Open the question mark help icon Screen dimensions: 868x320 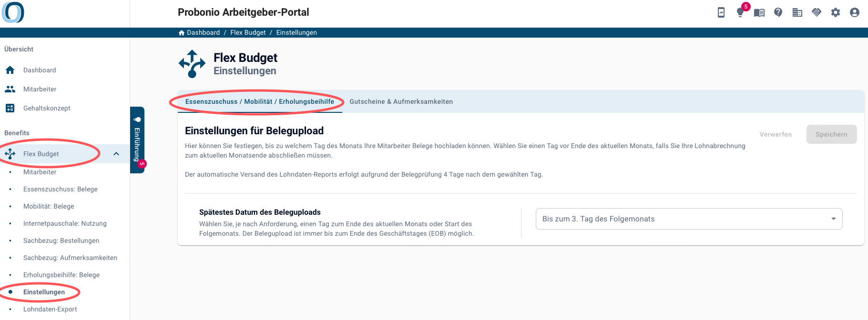pyautogui.click(x=778, y=12)
